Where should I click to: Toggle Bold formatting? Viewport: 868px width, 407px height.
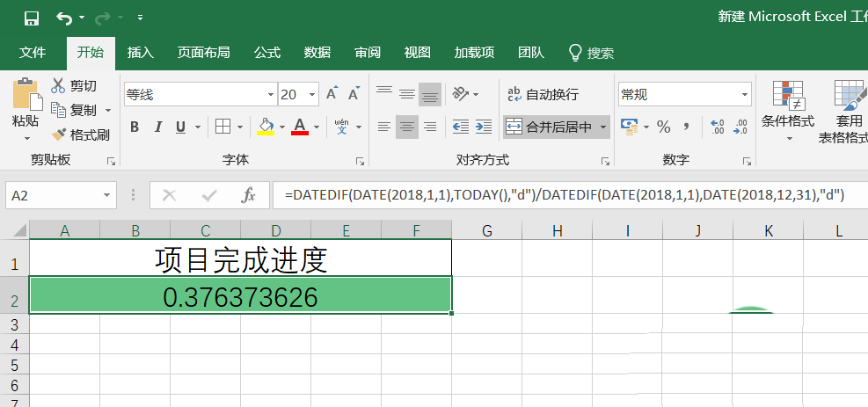135,127
